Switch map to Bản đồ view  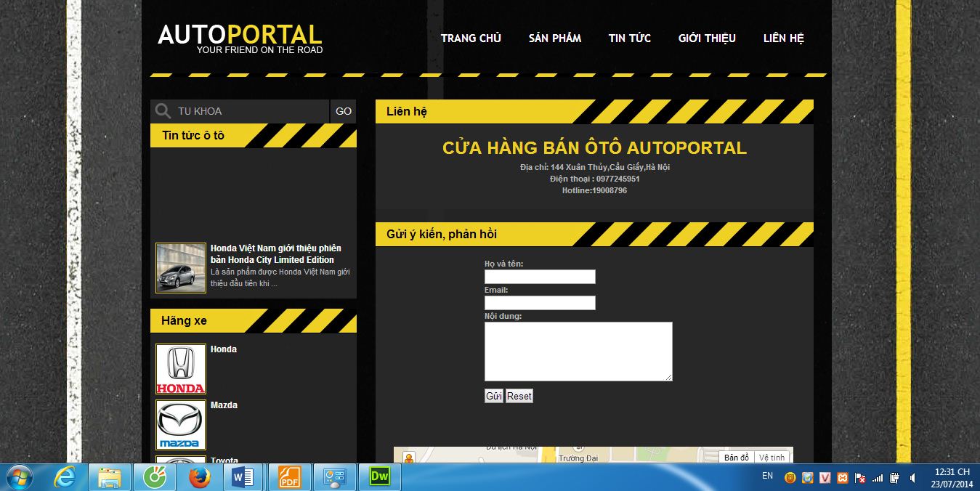[737, 458]
